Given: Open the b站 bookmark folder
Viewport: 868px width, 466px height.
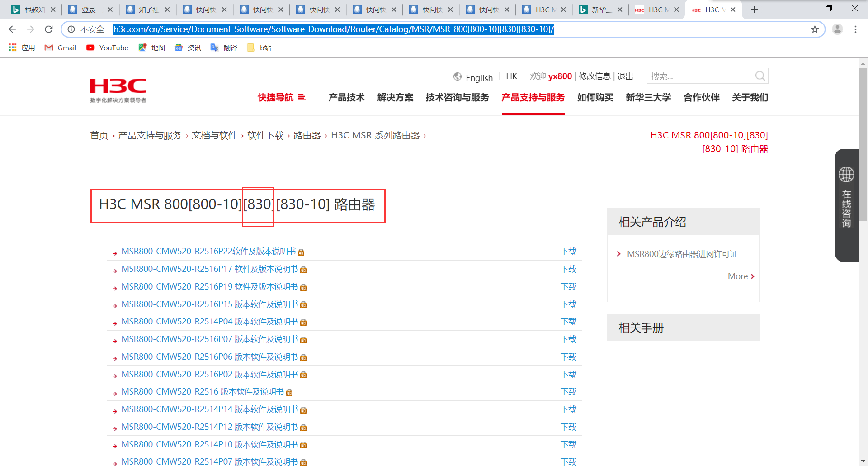Looking at the screenshot, I should pos(259,48).
